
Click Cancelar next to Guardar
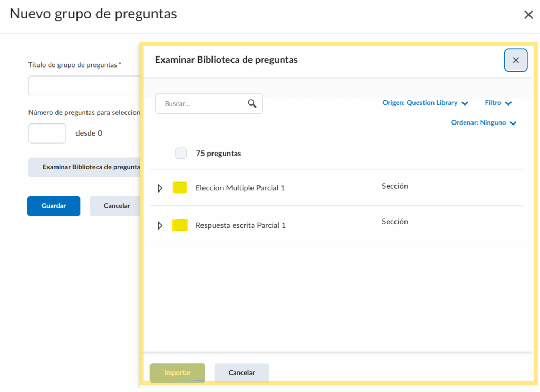coord(115,206)
